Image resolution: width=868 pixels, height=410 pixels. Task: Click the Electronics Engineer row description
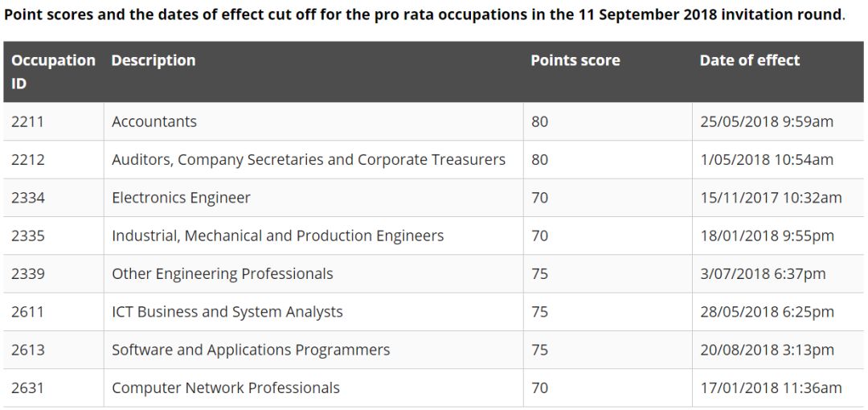[x=181, y=198]
